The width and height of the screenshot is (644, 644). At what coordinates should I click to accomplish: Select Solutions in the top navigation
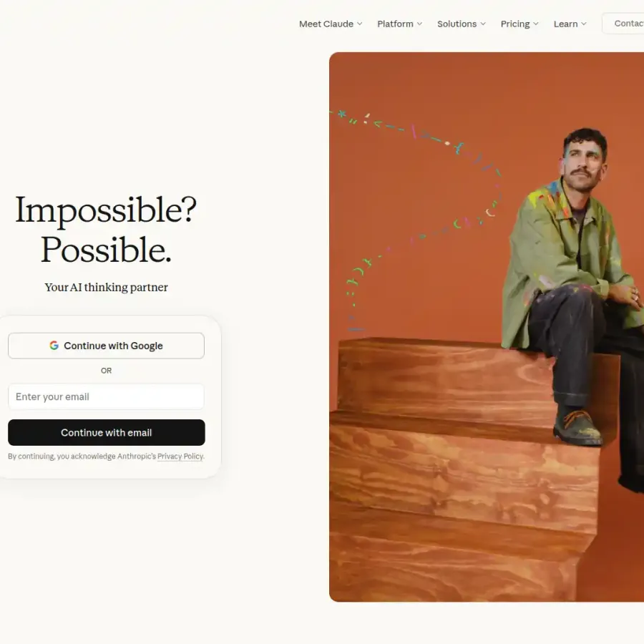tap(457, 24)
